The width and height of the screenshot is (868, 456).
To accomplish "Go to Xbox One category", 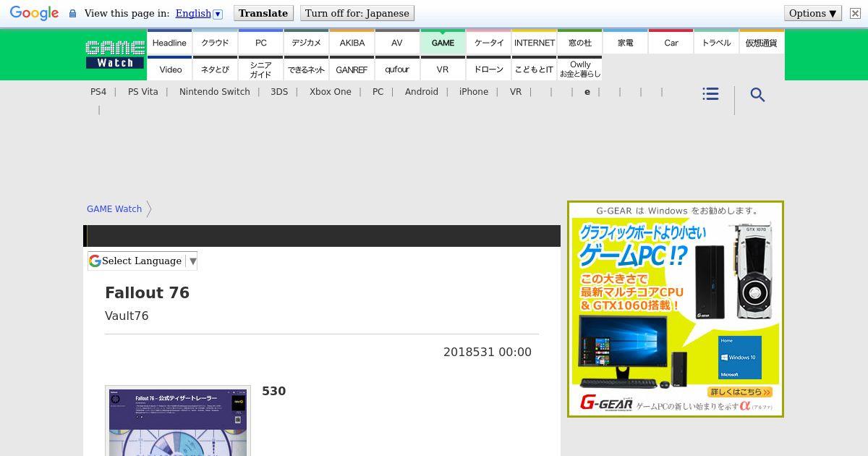I will [331, 92].
